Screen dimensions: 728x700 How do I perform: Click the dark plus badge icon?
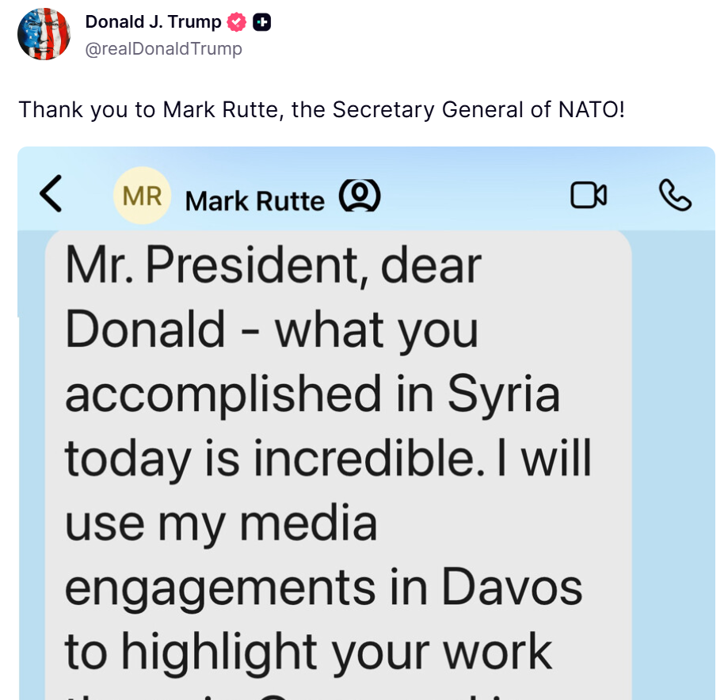click(x=262, y=23)
